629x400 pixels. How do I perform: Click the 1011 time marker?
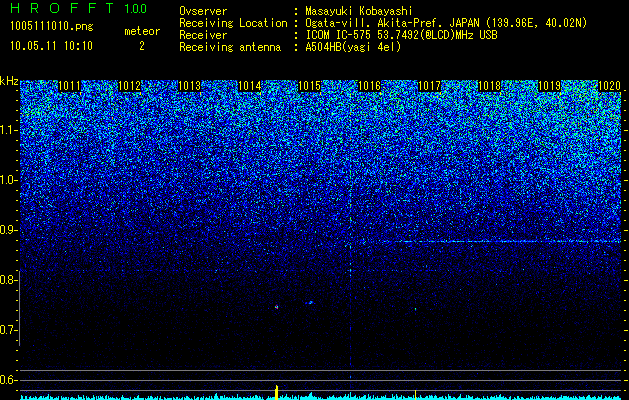69,86
